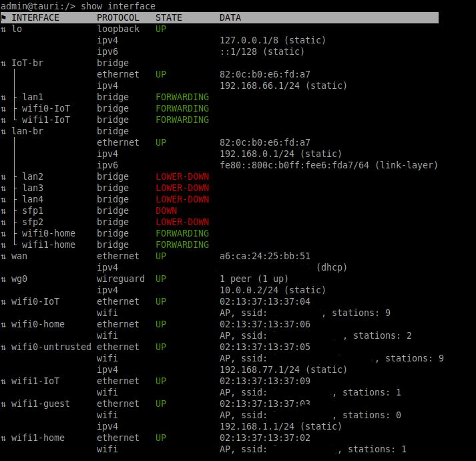Click '1 peer (1 up)' data
The height and width of the screenshot is (461, 476).
coord(254,279)
